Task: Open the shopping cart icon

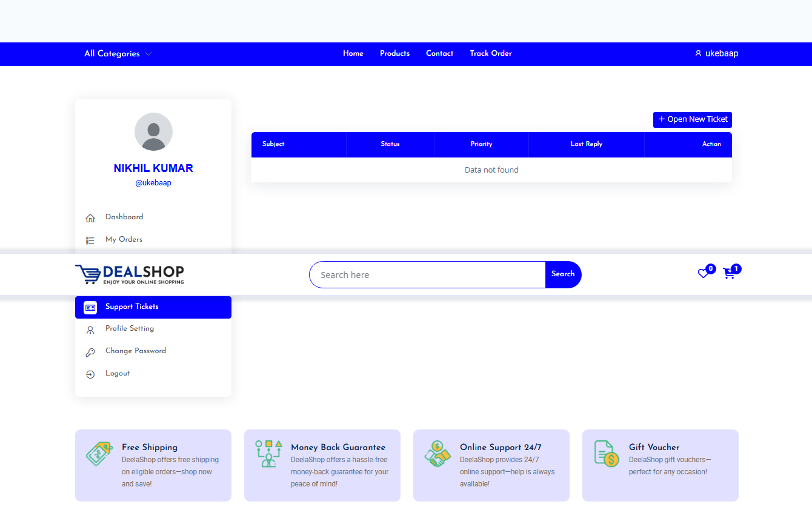Action: (x=728, y=274)
